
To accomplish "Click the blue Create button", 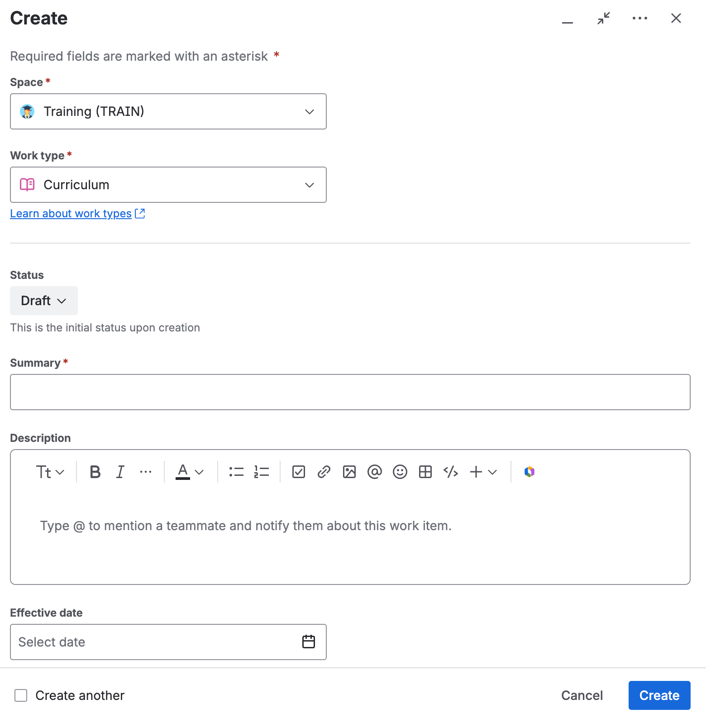I will [x=659, y=695].
